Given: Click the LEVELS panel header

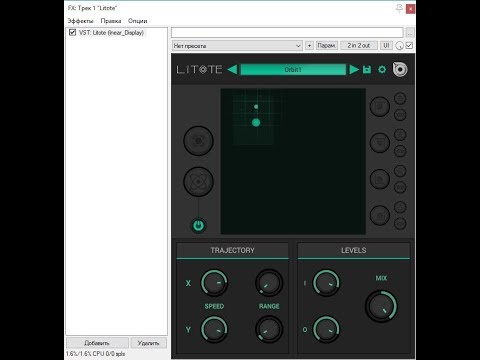Looking at the screenshot, I should [x=354, y=250].
